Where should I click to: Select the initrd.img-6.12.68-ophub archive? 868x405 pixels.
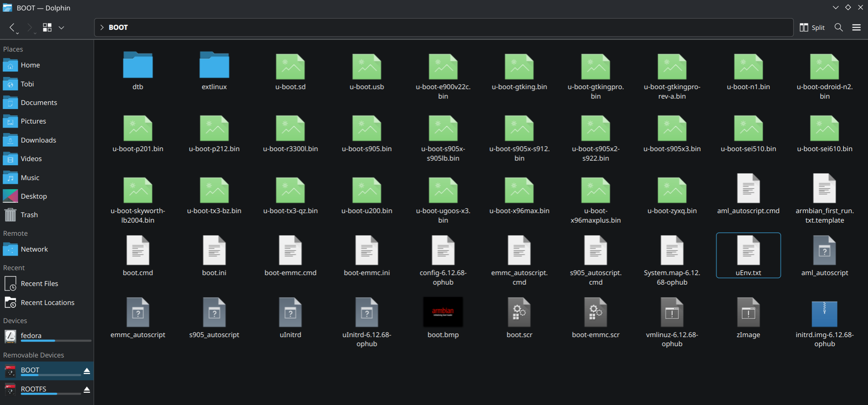tap(824, 313)
